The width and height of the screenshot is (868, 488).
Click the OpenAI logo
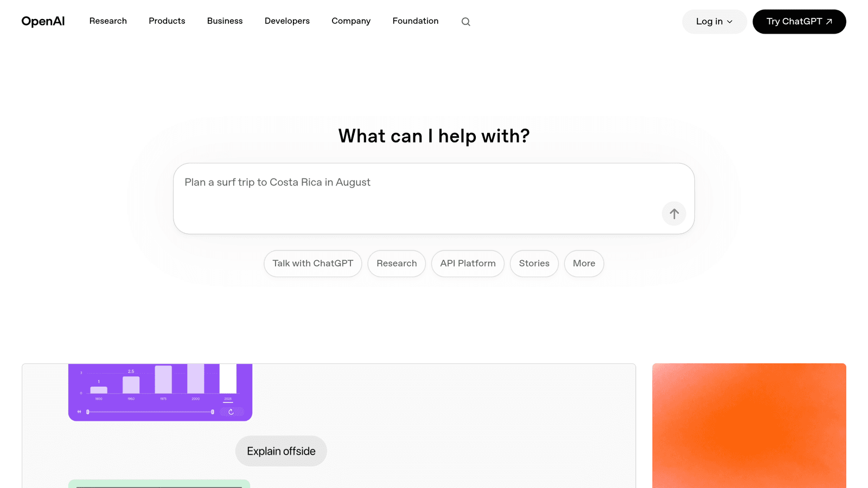(43, 21)
